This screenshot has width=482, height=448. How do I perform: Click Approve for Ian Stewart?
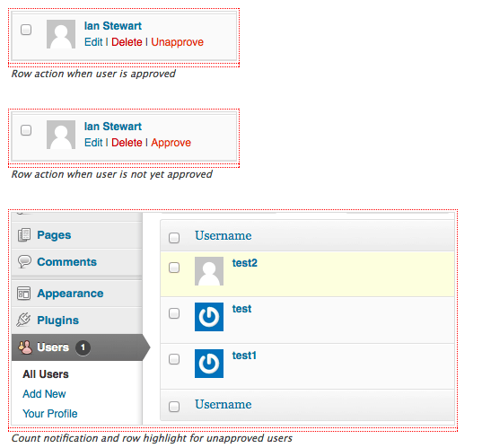click(171, 143)
